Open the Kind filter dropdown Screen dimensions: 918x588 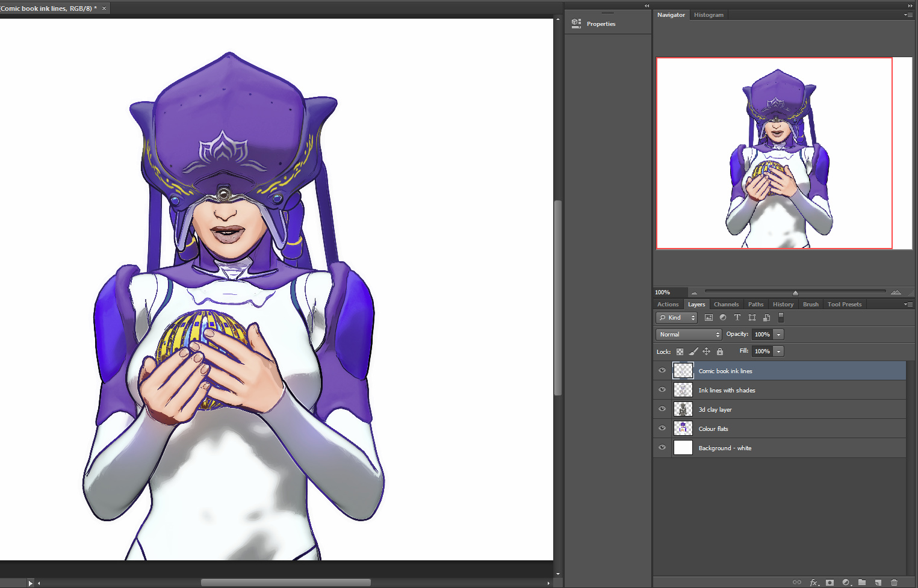pyautogui.click(x=677, y=318)
